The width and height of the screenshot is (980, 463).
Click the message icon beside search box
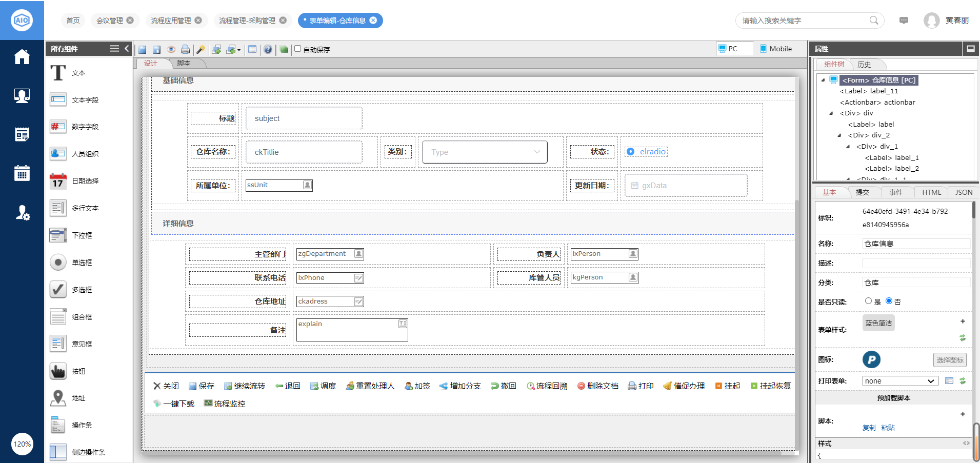click(904, 21)
